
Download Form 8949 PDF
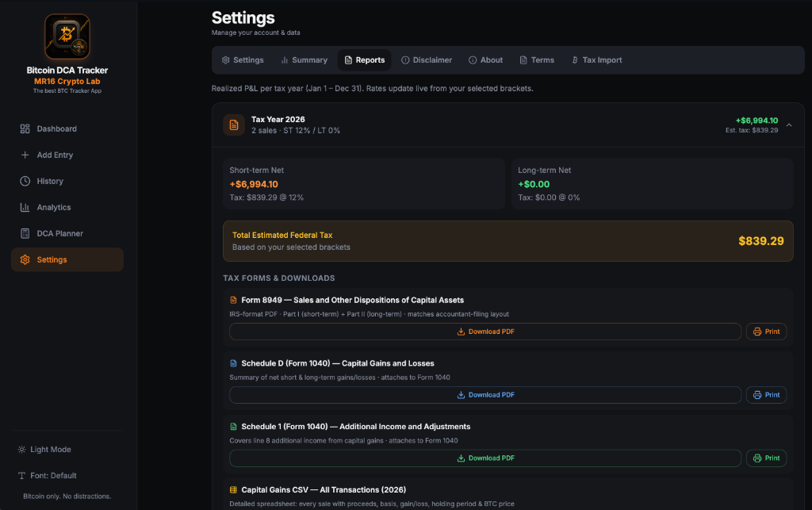point(485,332)
